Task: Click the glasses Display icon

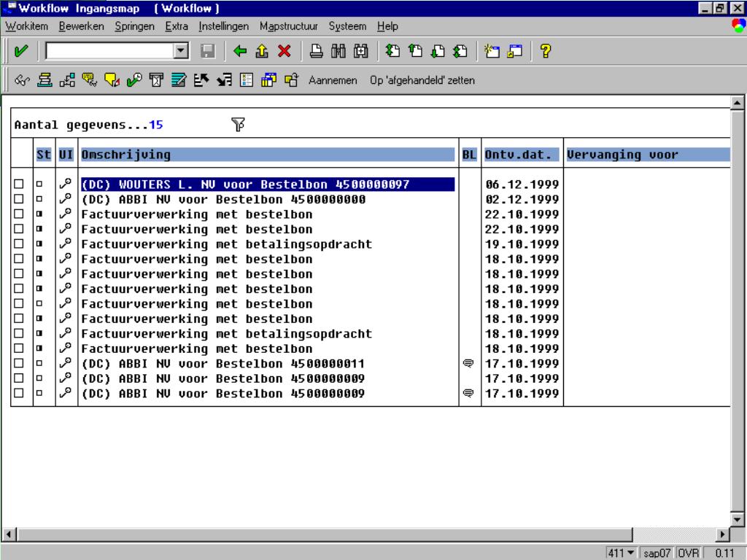Action: pyautogui.click(x=22, y=80)
